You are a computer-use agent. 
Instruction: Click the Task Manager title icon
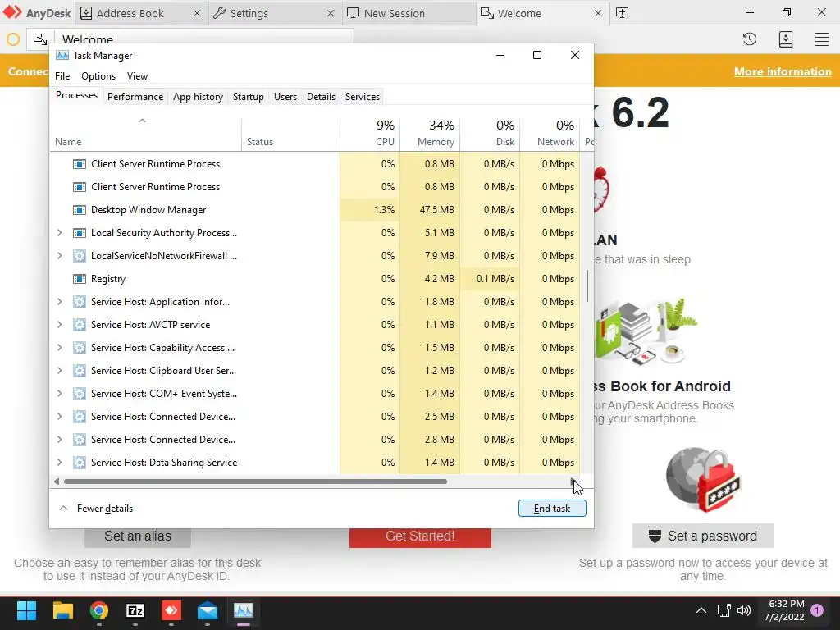(62, 55)
